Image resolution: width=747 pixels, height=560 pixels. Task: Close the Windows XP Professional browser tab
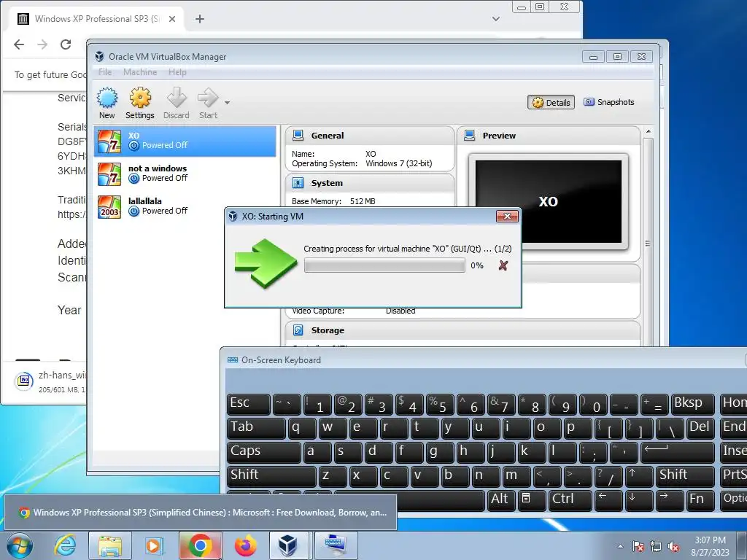click(x=172, y=19)
